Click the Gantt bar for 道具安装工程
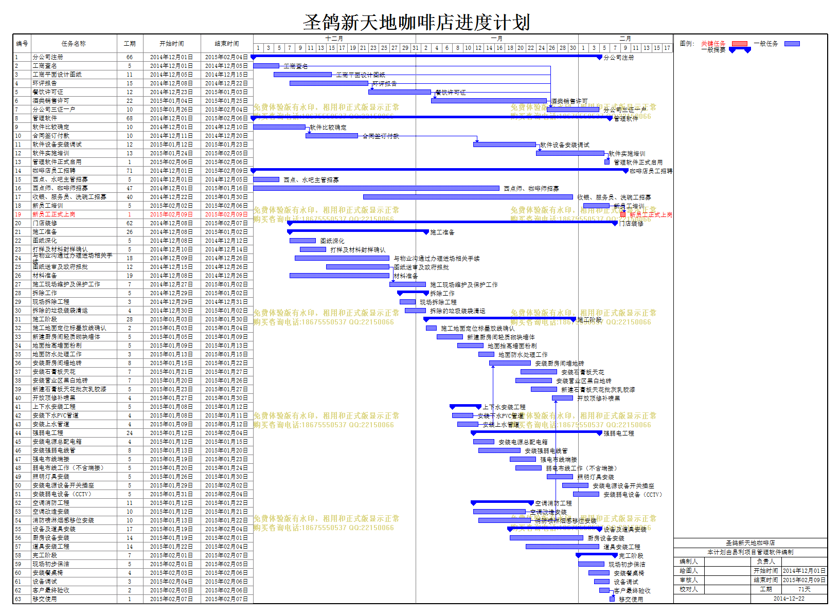This screenshot has width=840, height=616. pyautogui.click(x=562, y=547)
